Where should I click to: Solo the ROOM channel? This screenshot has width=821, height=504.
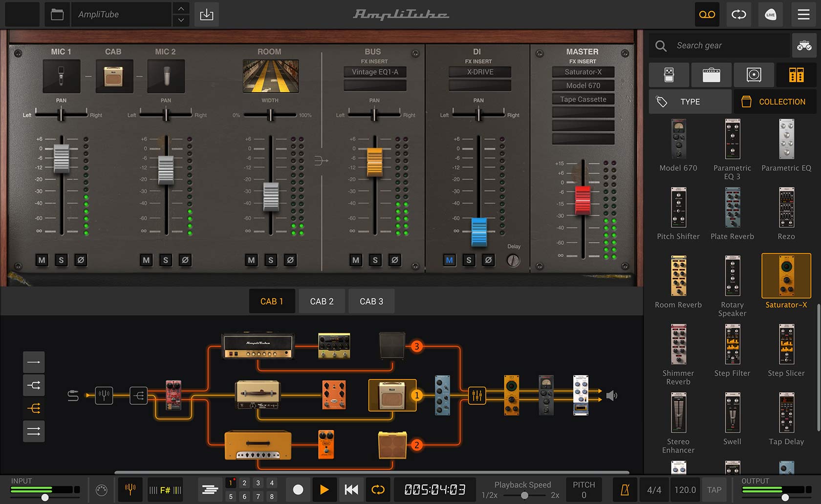(x=270, y=260)
